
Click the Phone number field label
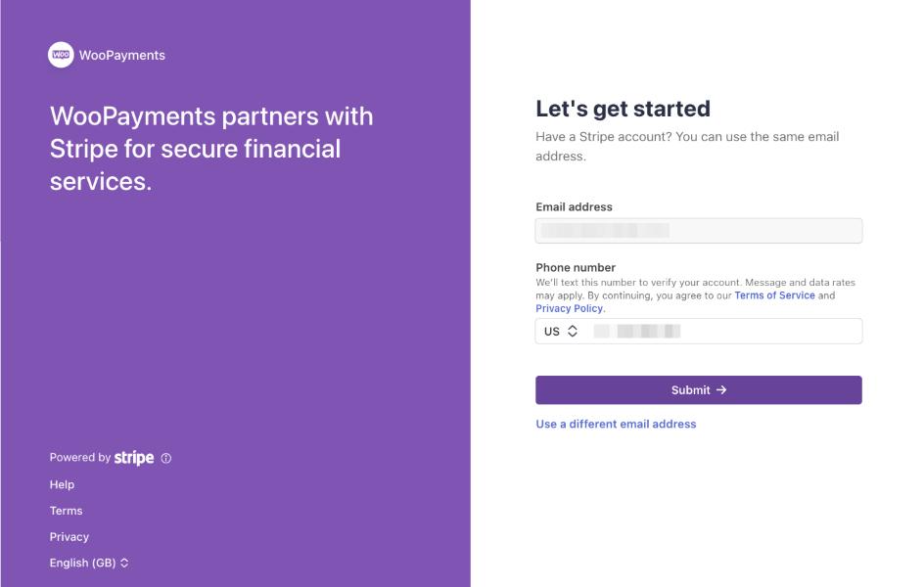point(575,267)
